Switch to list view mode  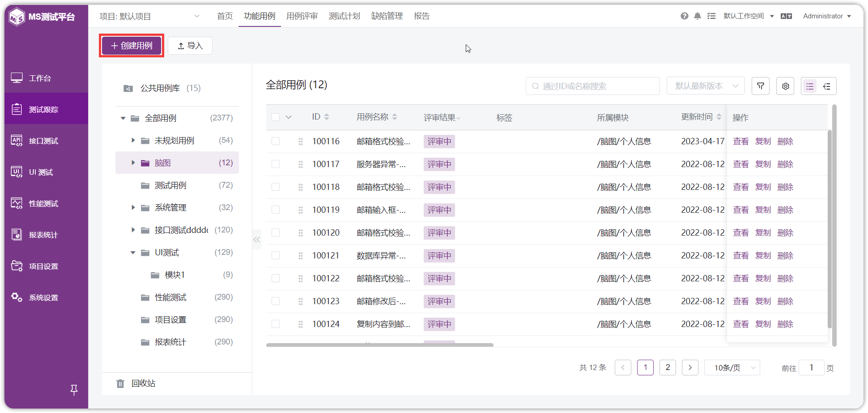pyautogui.click(x=810, y=86)
